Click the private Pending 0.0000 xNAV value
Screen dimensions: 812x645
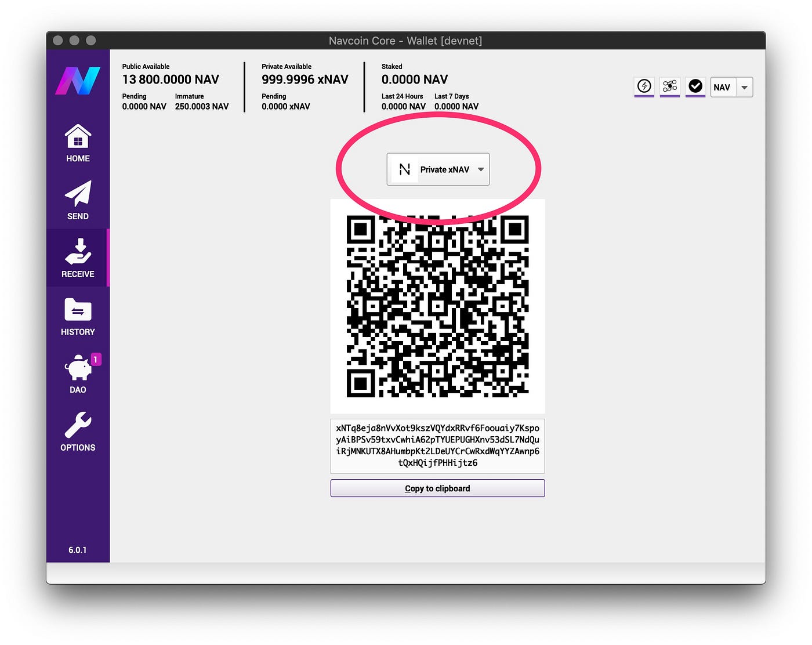tap(285, 107)
